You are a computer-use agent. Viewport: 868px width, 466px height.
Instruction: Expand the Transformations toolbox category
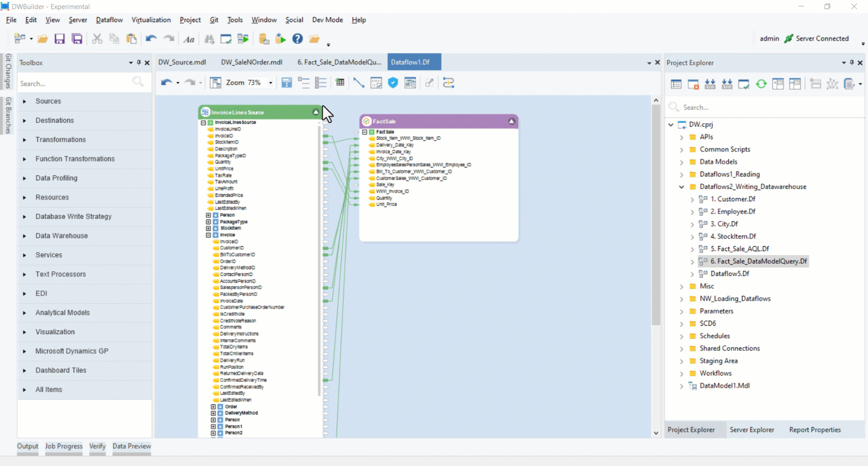coord(24,140)
